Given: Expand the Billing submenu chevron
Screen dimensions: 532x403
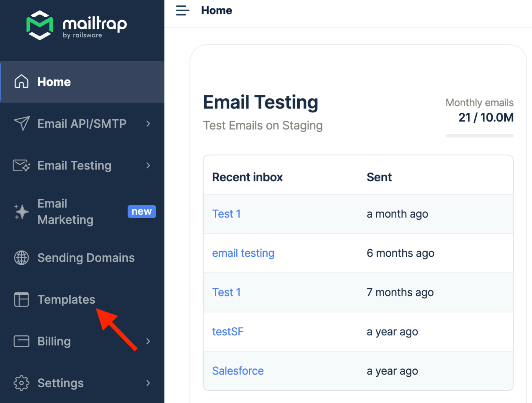Looking at the screenshot, I should tap(148, 341).
